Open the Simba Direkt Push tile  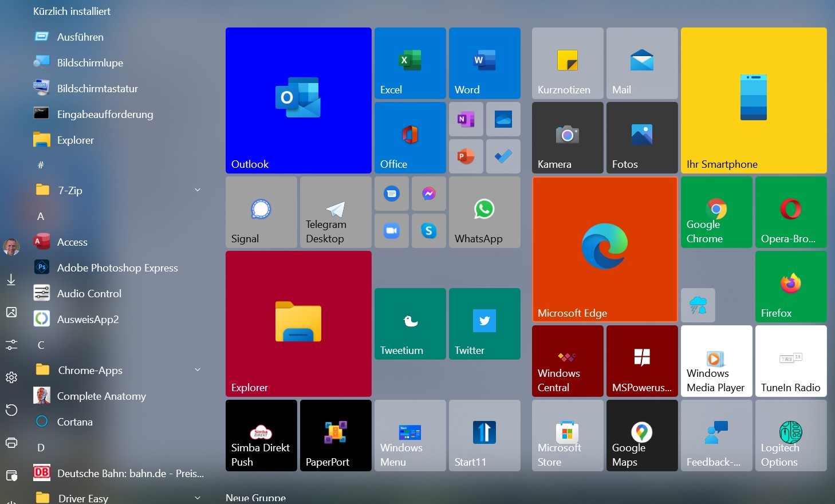(261, 435)
